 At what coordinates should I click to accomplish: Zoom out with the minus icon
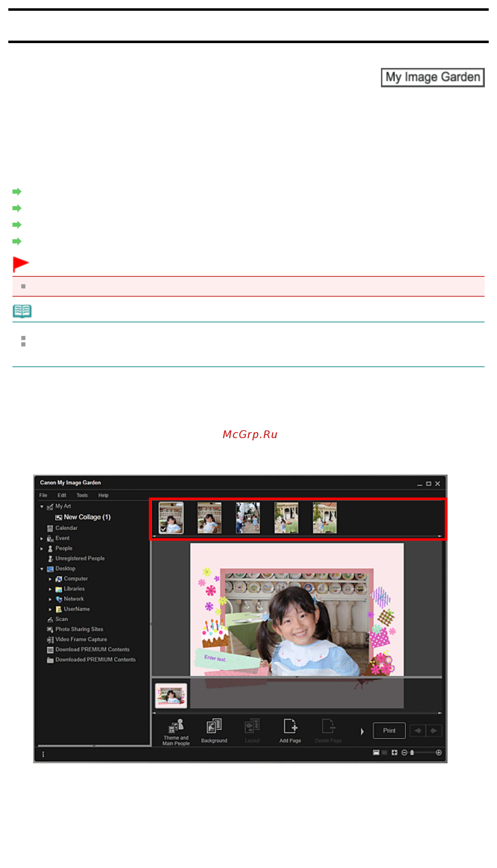(x=404, y=753)
